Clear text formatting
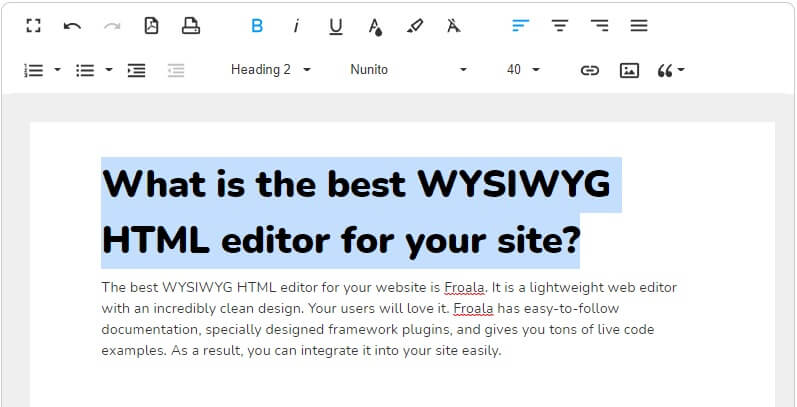The image size is (797, 407). click(454, 26)
